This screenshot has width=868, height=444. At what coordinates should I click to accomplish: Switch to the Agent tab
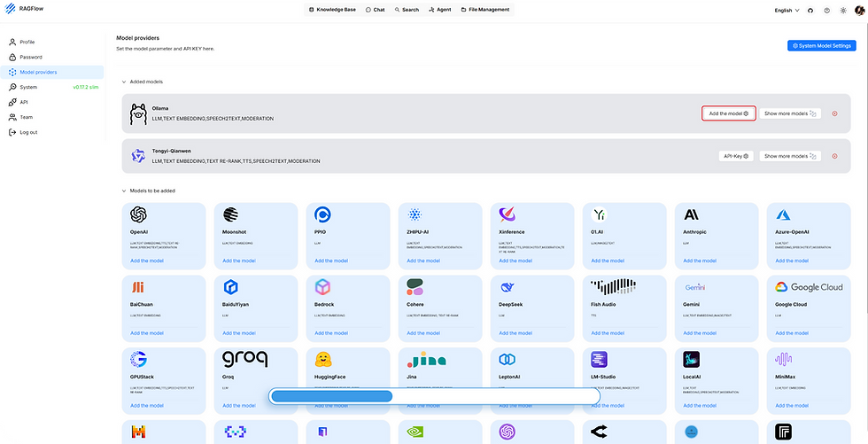tap(440, 10)
